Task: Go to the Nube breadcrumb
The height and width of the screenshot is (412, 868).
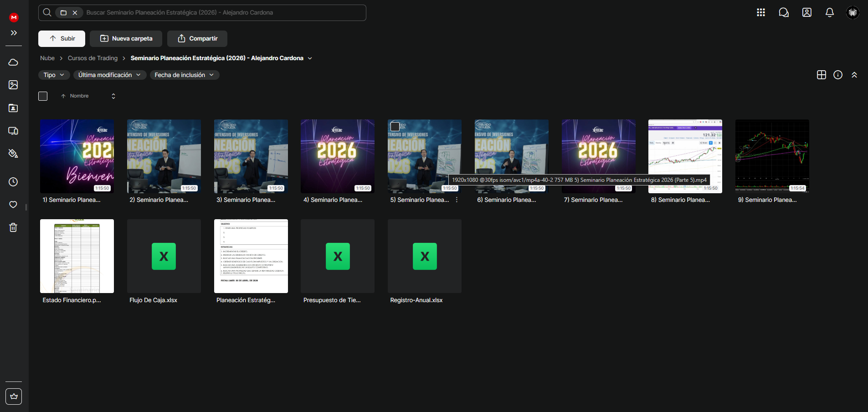Action: [x=47, y=58]
